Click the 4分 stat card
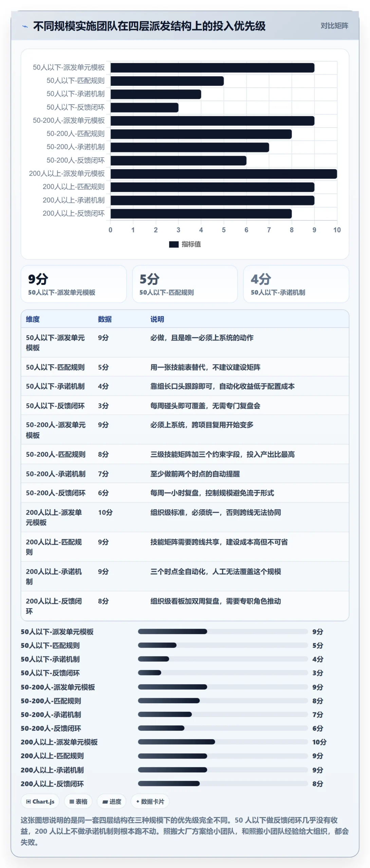 coord(296,284)
